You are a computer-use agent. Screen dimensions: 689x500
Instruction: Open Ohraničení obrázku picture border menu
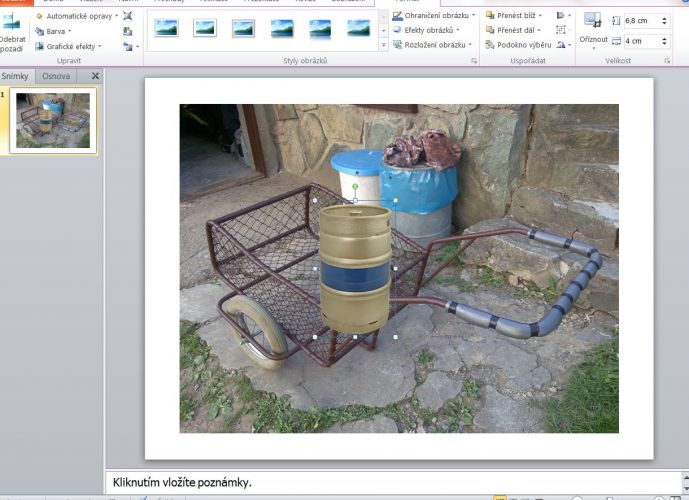pos(434,15)
